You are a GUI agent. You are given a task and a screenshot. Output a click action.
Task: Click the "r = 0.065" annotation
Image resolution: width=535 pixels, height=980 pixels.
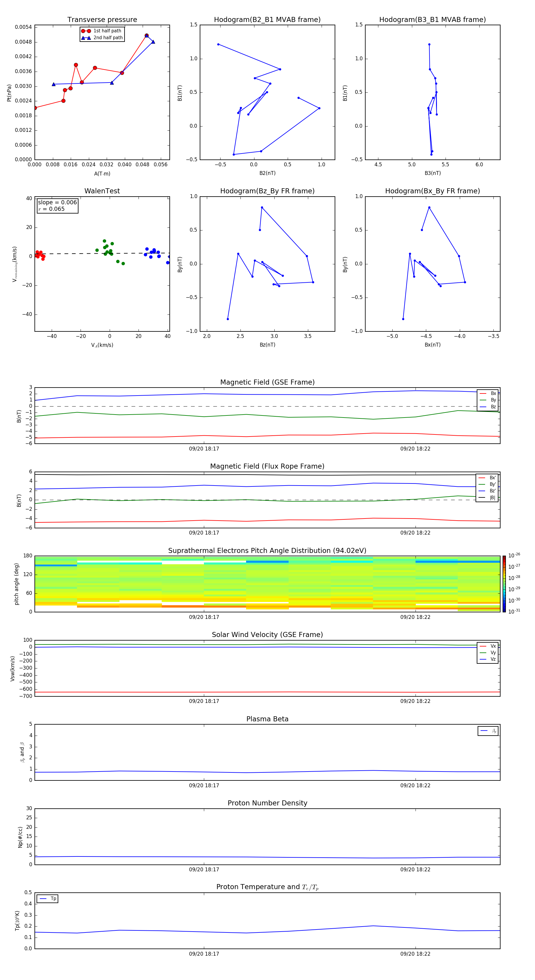click(x=51, y=209)
